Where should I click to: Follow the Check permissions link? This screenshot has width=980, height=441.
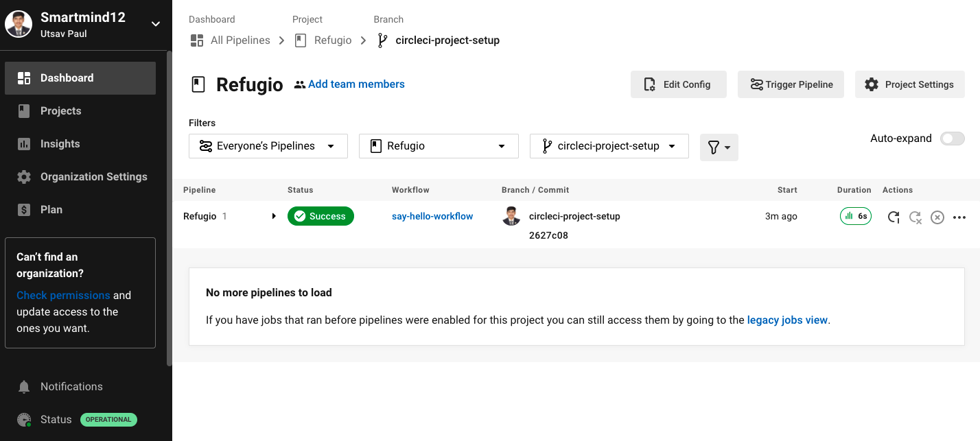[63, 296]
